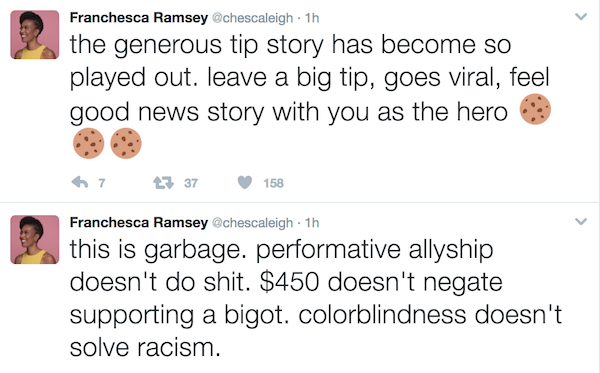Retweet the generous tip story tweet
This screenshot has height=373, width=600.
pyautogui.click(x=164, y=182)
